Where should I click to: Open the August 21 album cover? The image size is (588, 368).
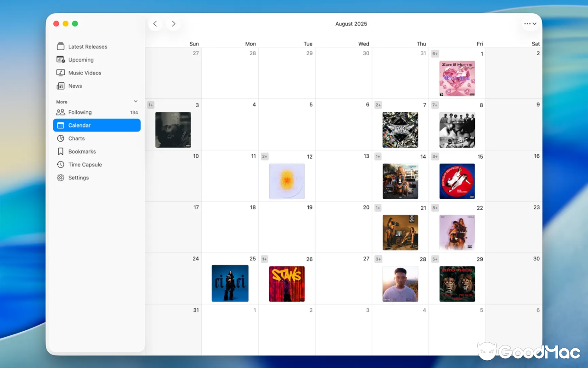click(x=400, y=232)
